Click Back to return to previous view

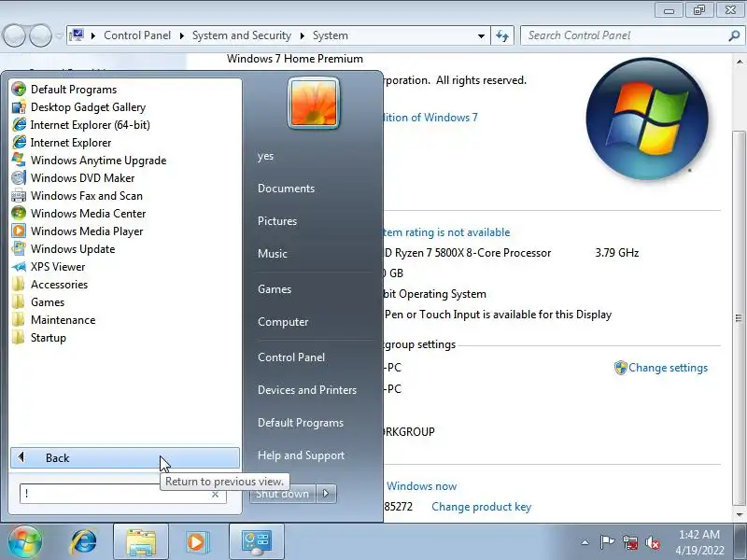pos(125,457)
